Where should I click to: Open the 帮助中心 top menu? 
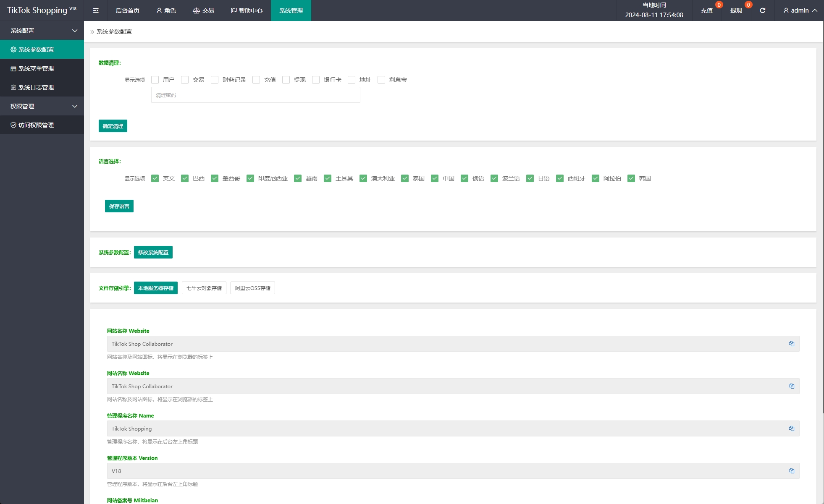[x=247, y=10]
